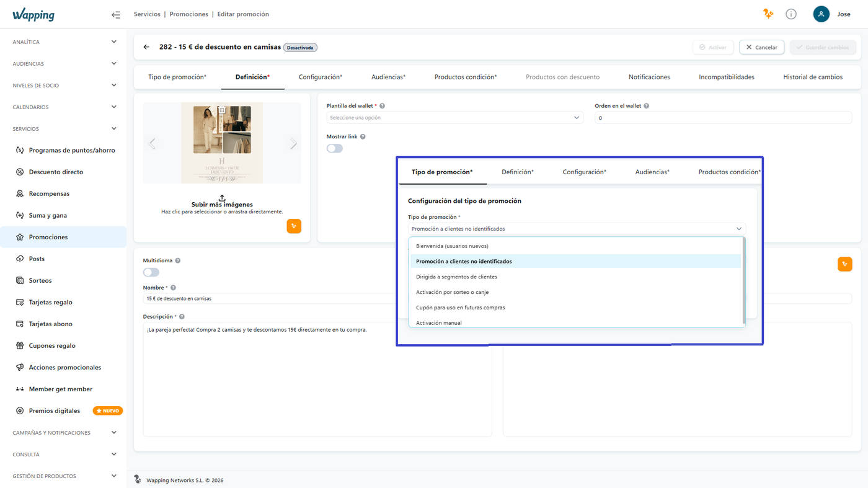Click the help icon beside Multidioma
This screenshot has height=488, width=868.
coord(178,260)
